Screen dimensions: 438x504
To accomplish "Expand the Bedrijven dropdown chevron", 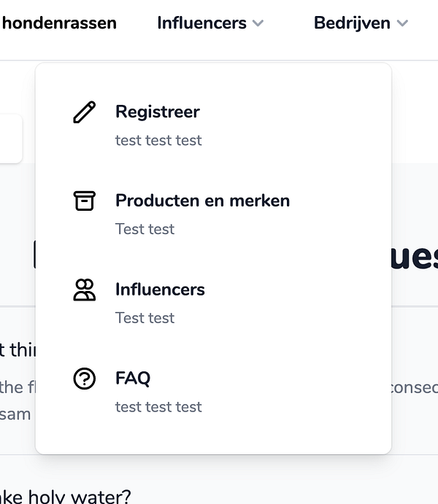I will (x=402, y=23).
